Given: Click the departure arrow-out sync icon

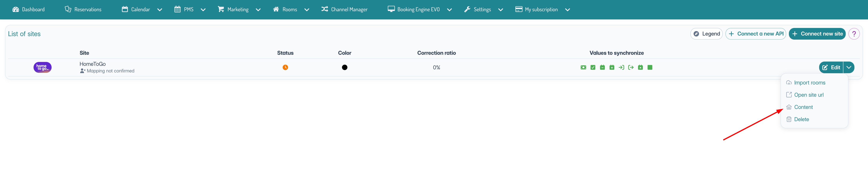Looking at the screenshot, I should click(x=631, y=67).
